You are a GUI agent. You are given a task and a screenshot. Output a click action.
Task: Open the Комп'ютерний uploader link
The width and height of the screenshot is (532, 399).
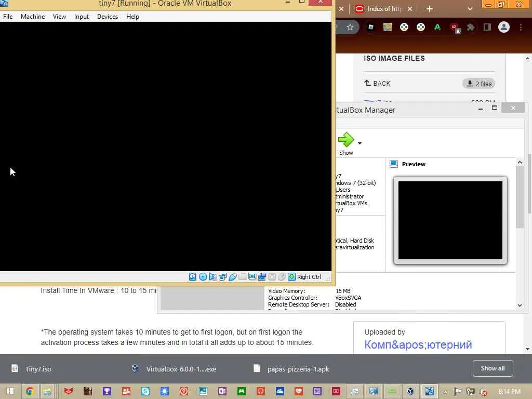tap(418, 345)
